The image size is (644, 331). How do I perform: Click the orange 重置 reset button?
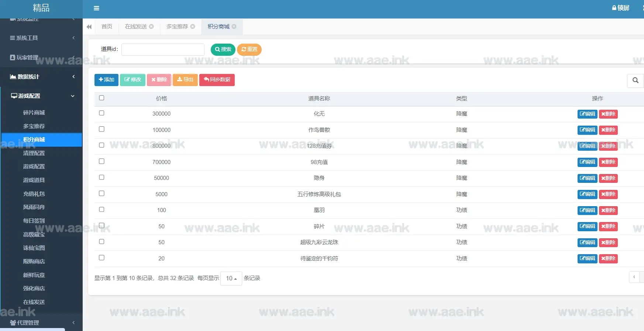coord(249,50)
